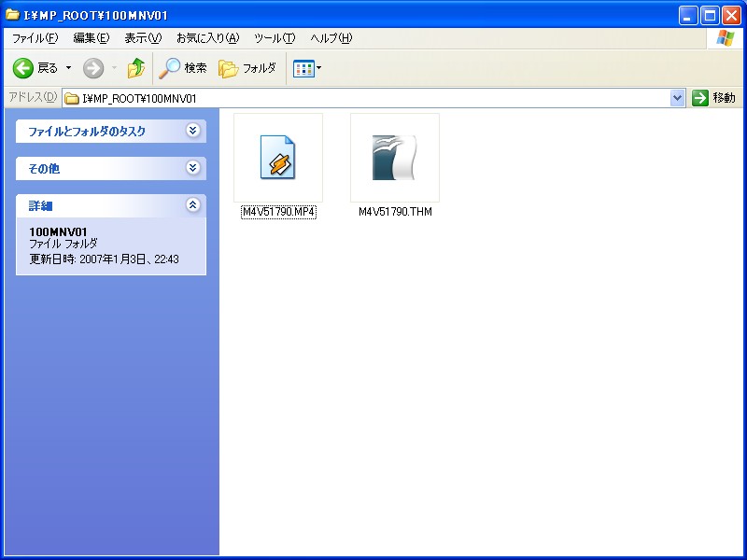Click the 100MNV01 folder name in details
Viewport: 747px width, 560px height.
[x=58, y=231]
